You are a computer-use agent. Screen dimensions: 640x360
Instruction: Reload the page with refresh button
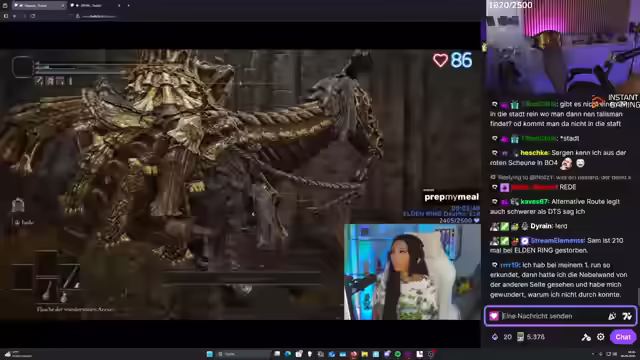click(33, 16)
